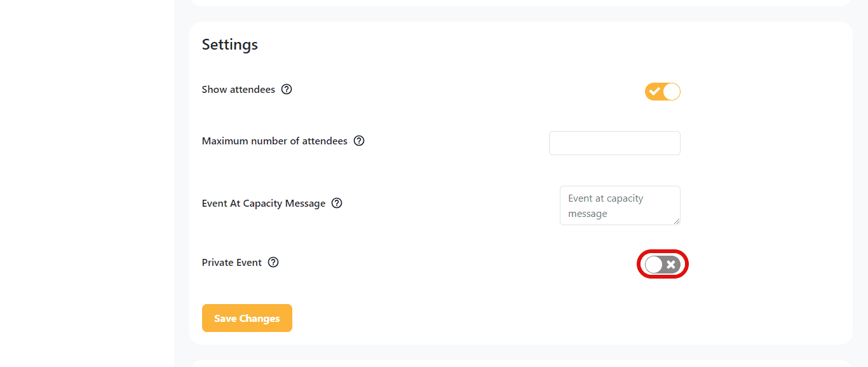The width and height of the screenshot is (868, 367).
Task: Click the Event At Capacity Message label
Action: [264, 204]
